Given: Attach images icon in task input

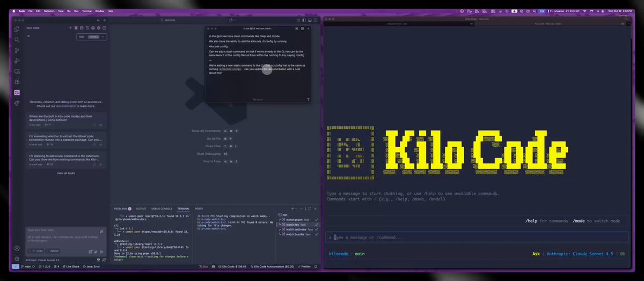Looking at the screenshot, I should [96, 251].
